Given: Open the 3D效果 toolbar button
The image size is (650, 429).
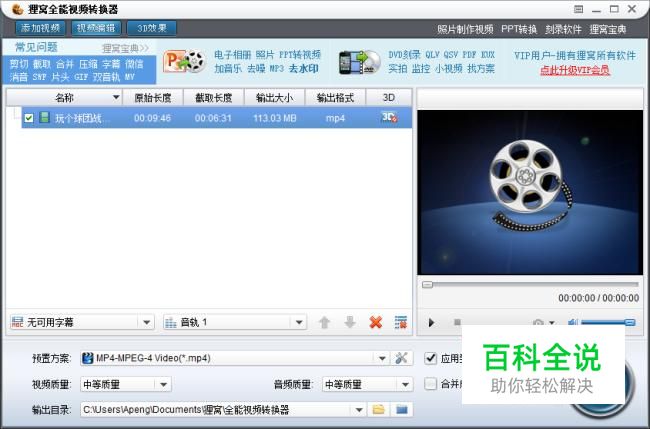Looking at the screenshot, I should (152, 28).
